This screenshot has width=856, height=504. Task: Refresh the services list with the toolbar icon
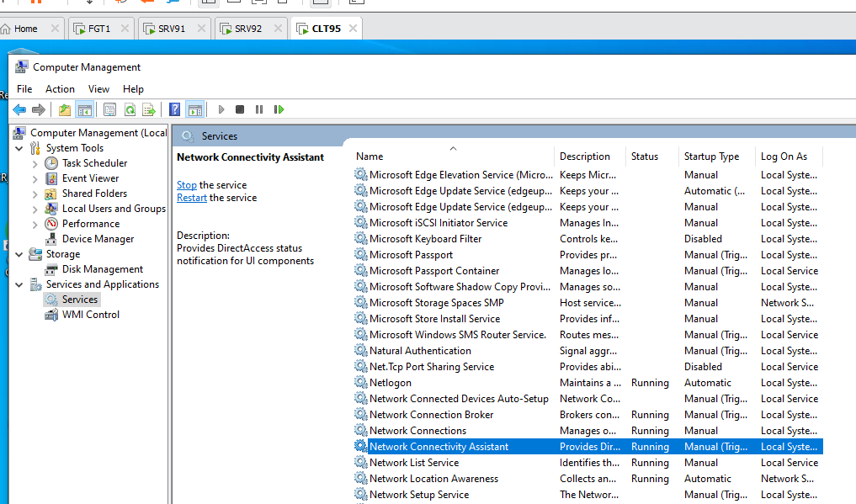pos(130,109)
